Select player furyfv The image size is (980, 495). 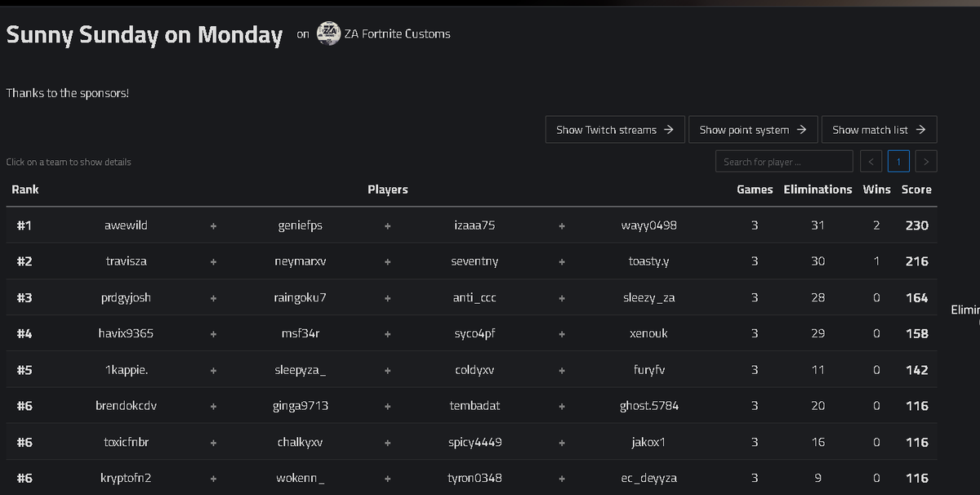click(x=649, y=370)
